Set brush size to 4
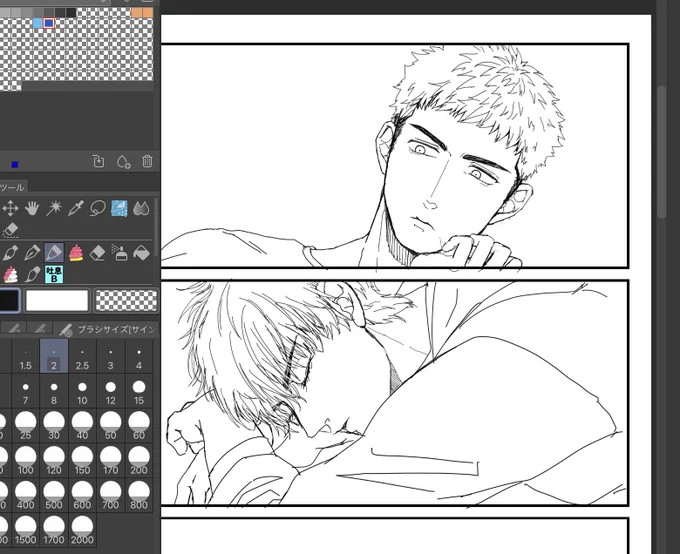The height and width of the screenshot is (554, 680). click(x=139, y=357)
